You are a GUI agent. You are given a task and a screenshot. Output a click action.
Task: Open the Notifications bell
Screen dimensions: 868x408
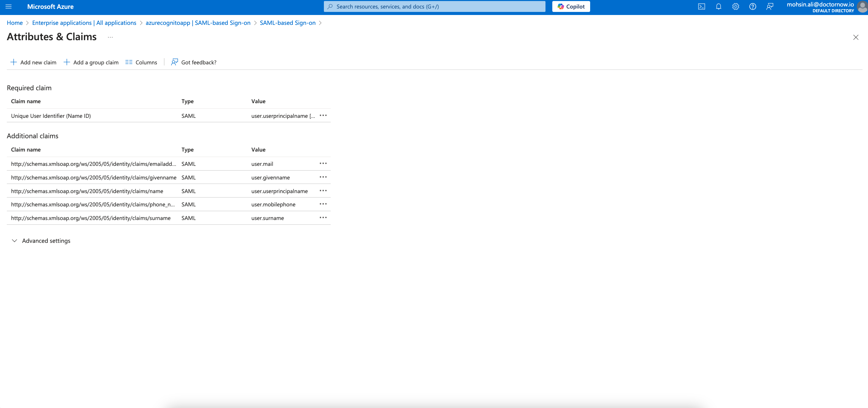(719, 6)
